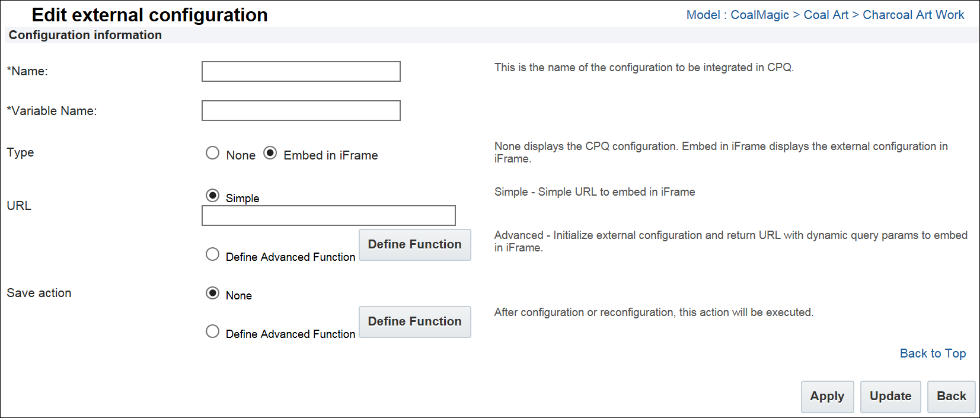Screen dimensions: 980x418
Task: Click the Embed in iFrame label text
Action: point(330,155)
